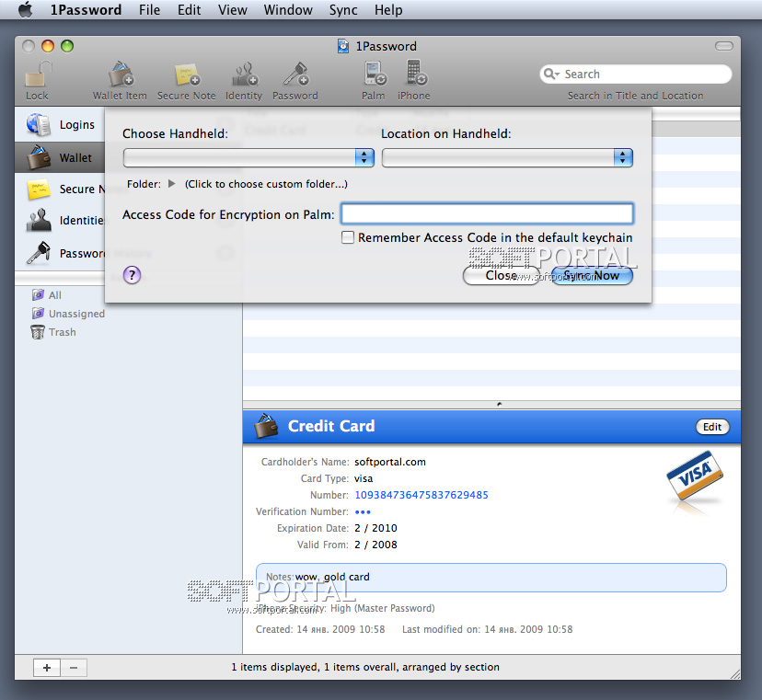Click the hidden Verification Number dots
This screenshot has height=700, width=762.
(x=363, y=512)
